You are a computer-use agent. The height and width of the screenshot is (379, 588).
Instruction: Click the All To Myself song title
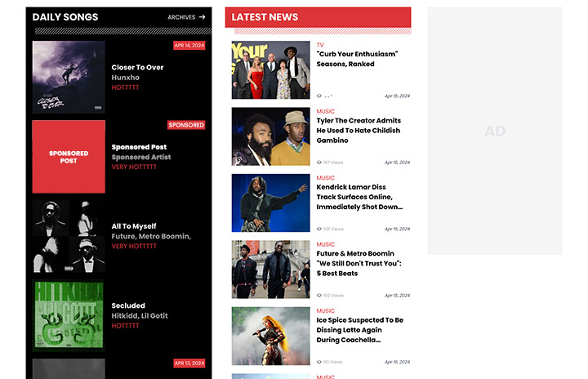click(x=134, y=226)
